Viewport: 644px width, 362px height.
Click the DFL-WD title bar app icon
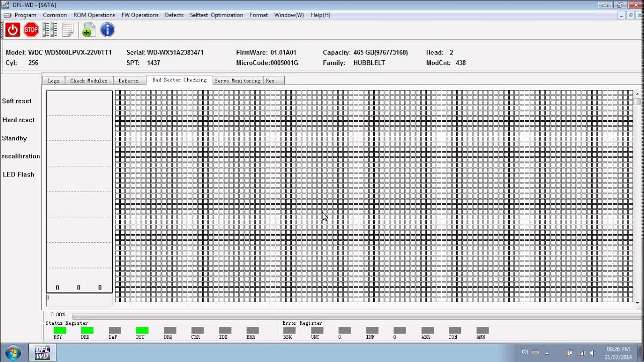click(x=6, y=5)
